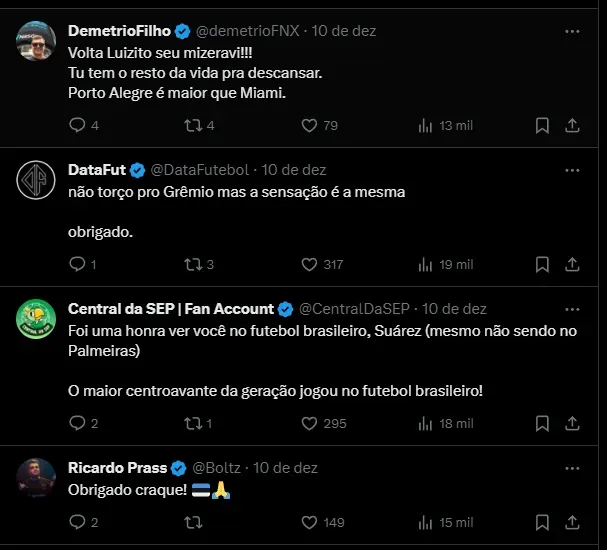607x550 pixels.
Task: Share the DemetrioFilho tweet
Action: [573, 125]
